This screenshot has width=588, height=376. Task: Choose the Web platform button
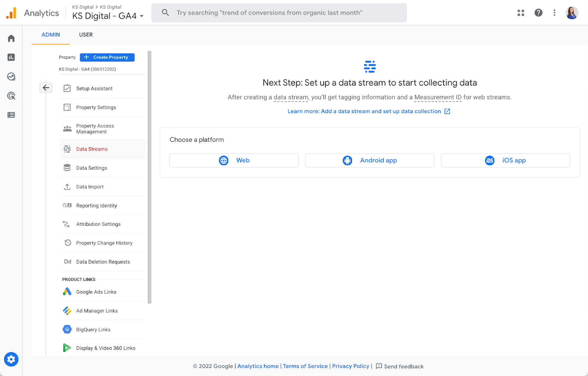coord(234,160)
